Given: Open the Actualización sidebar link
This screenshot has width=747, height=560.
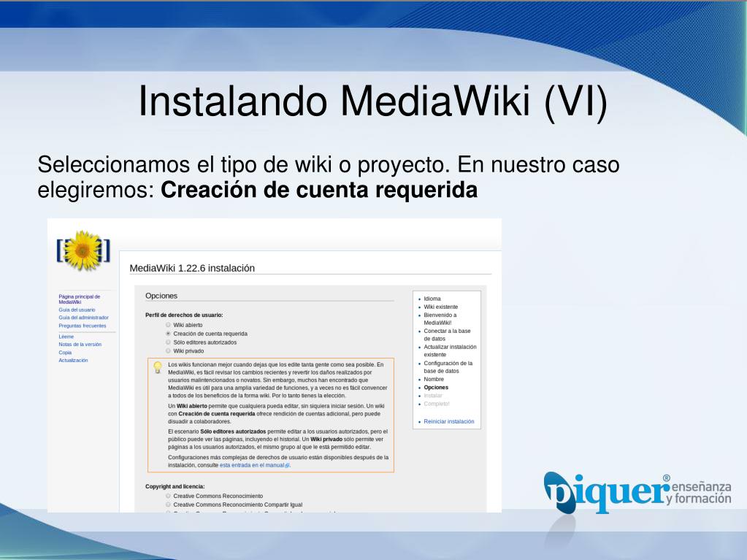Looking at the screenshot, I should (73, 361).
